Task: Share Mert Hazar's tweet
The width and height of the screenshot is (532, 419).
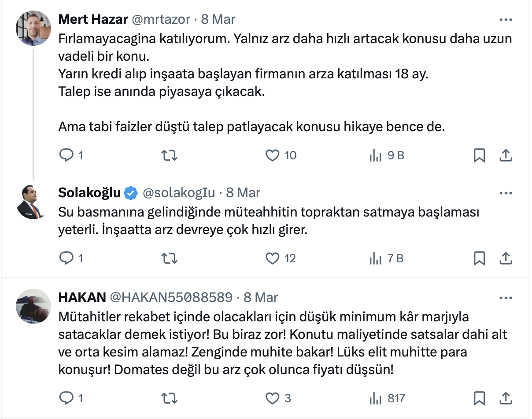Action: tap(506, 155)
